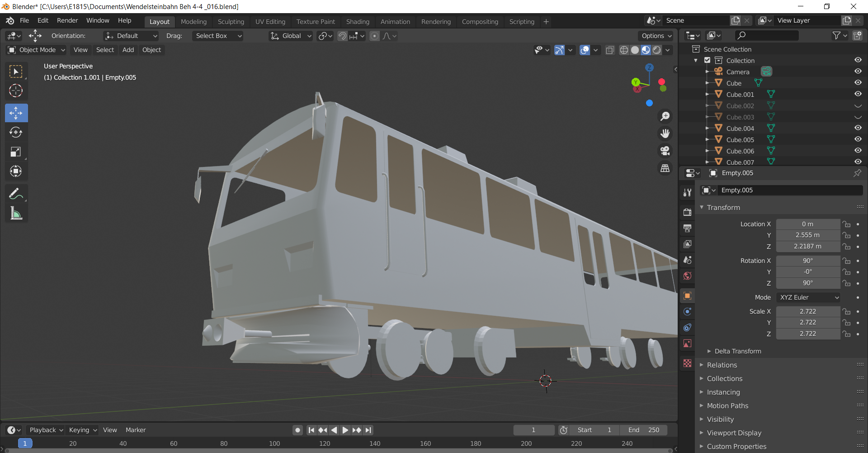Switch to the Shading workspace tab
This screenshot has width=868, height=453.
coord(358,22)
